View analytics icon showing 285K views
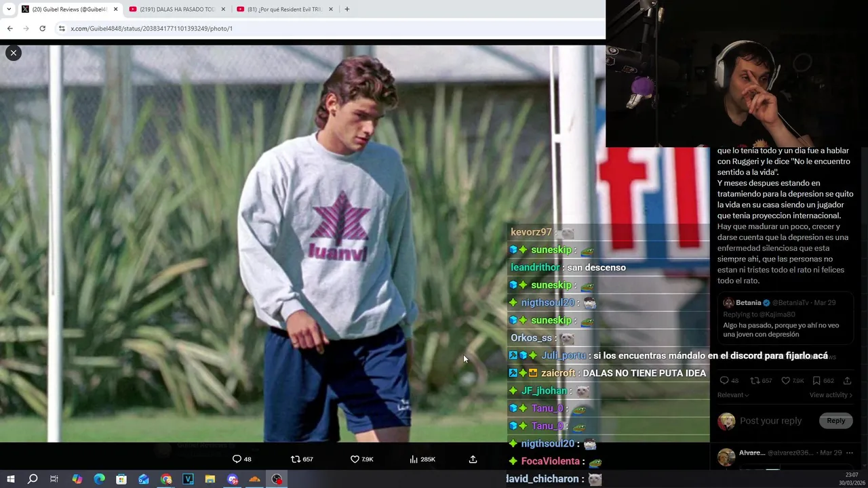 point(422,459)
